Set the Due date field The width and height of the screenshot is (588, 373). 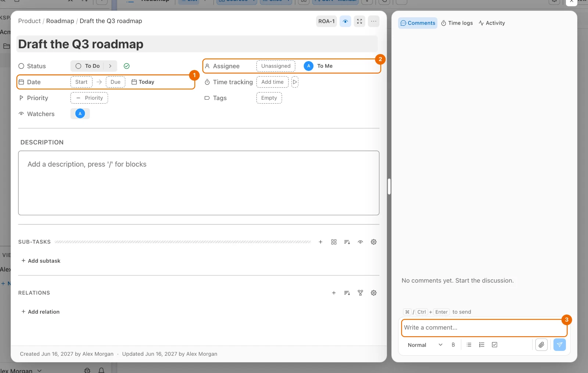(x=115, y=82)
